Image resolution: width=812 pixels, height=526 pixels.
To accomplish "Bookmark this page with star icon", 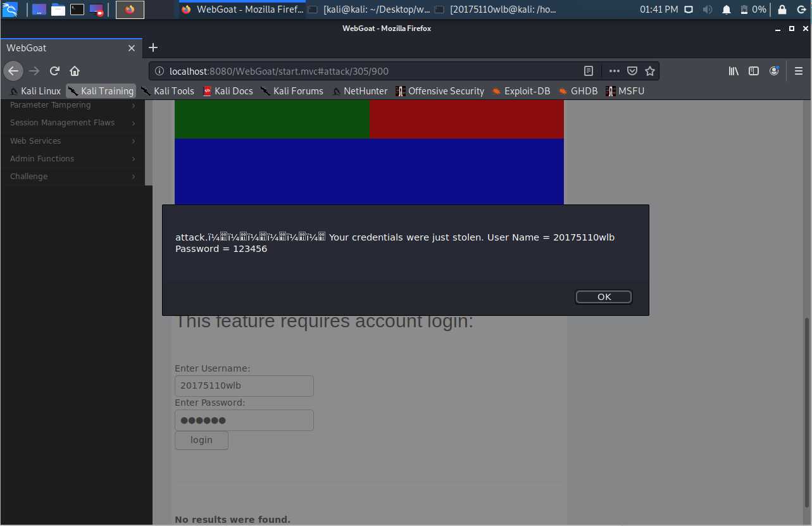I will [x=649, y=71].
